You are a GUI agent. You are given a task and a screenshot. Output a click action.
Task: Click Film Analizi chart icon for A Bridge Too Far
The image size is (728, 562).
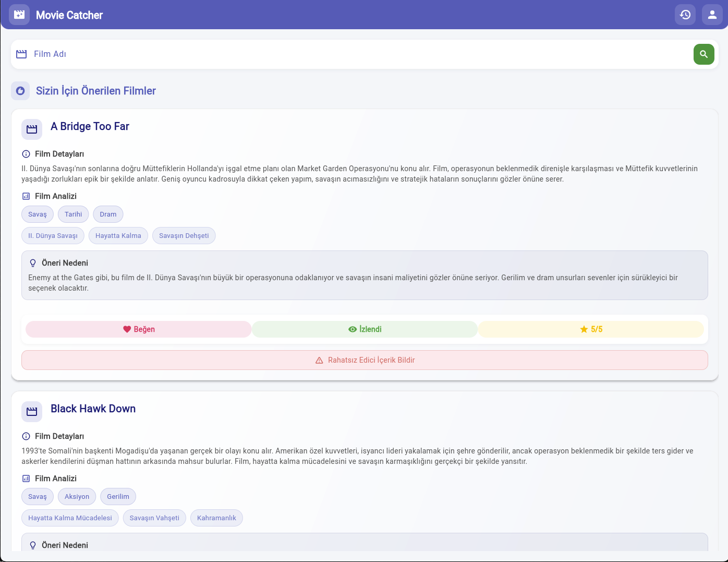pyautogui.click(x=26, y=196)
